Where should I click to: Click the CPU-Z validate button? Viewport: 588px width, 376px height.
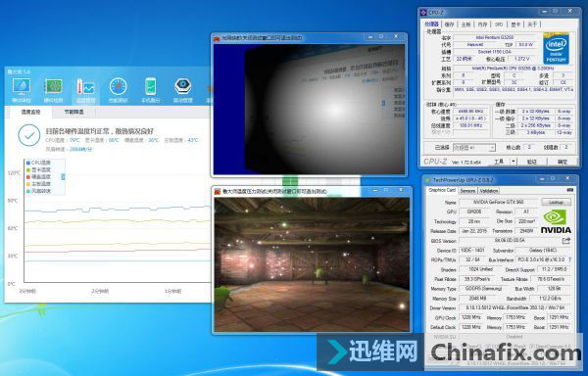(532, 162)
